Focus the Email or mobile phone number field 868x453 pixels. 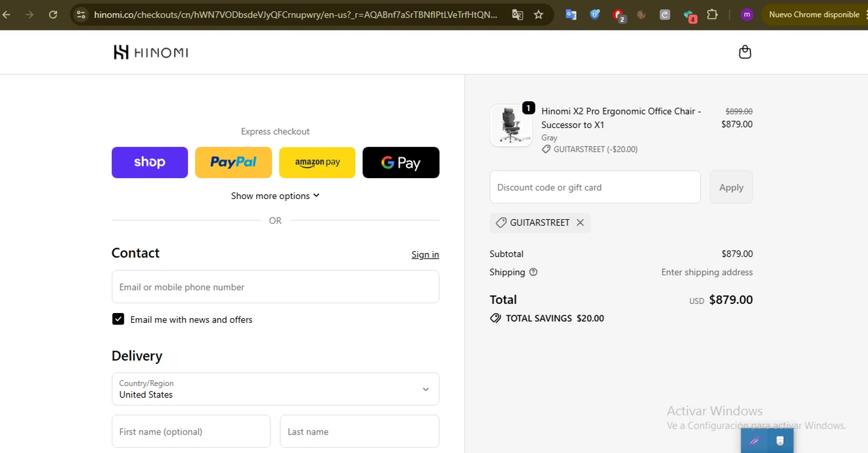[275, 287]
